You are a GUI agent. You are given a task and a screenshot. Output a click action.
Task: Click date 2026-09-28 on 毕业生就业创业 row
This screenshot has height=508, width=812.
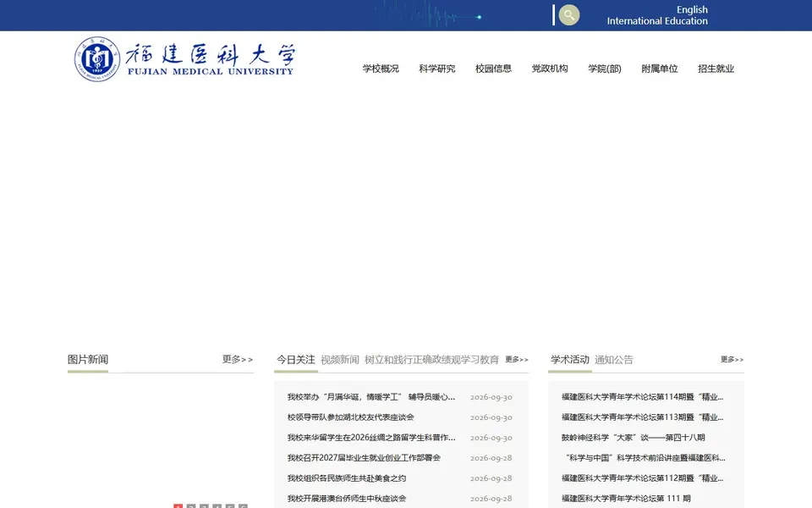(x=491, y=458)
